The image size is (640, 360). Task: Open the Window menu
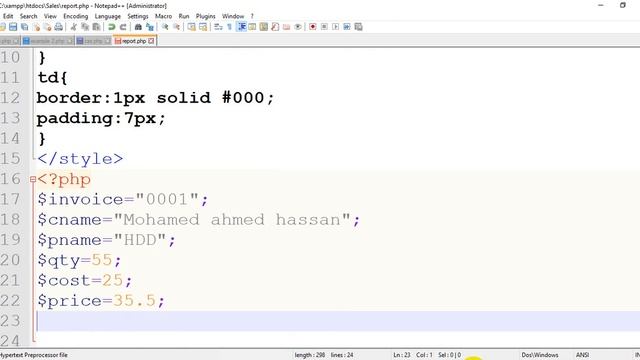[x=233, y=16]
